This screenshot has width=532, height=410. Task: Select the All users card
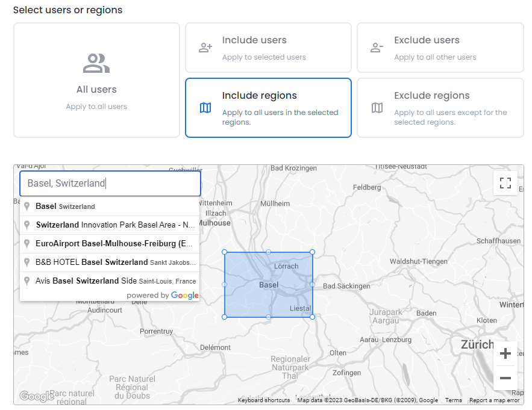pos(96,80)
